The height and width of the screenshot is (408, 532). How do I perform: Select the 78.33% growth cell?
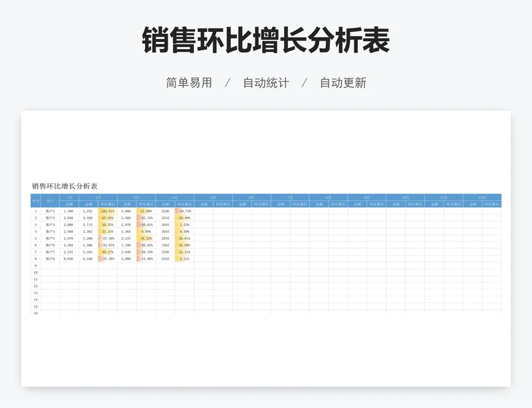[x=146, y=238]
